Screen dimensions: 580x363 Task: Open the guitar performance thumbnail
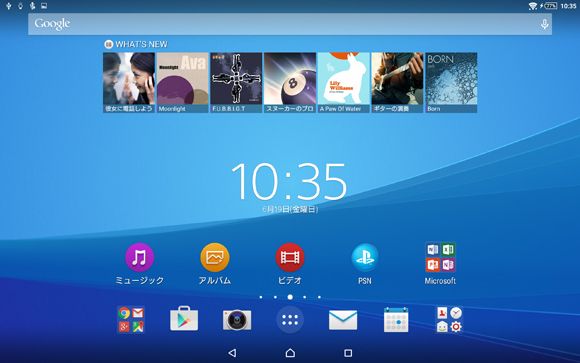pos(397,83)
